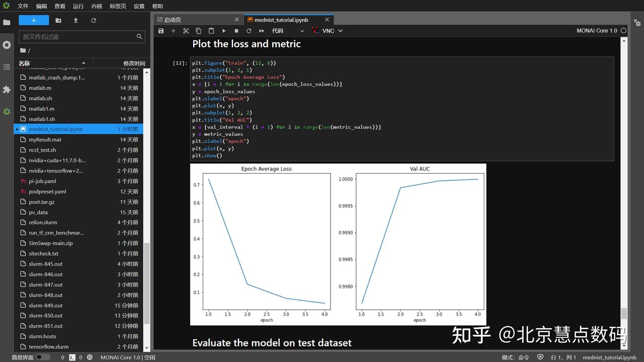Click the blue new launcher button
Image resolution: width=644 pixels, height=362 pixels.
(x=34, y=21)
